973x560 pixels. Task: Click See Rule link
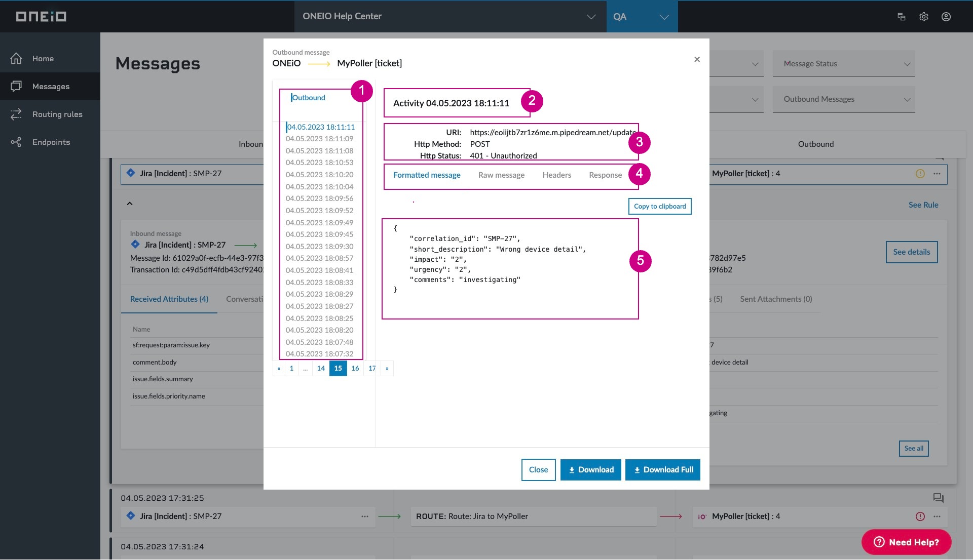(x=923, y=205)
